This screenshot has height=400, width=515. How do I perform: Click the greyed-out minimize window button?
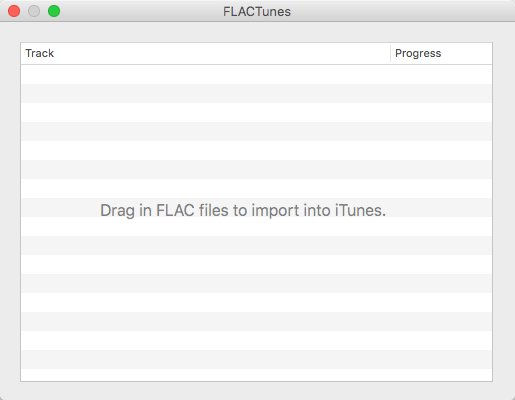(x=34, y=11)
